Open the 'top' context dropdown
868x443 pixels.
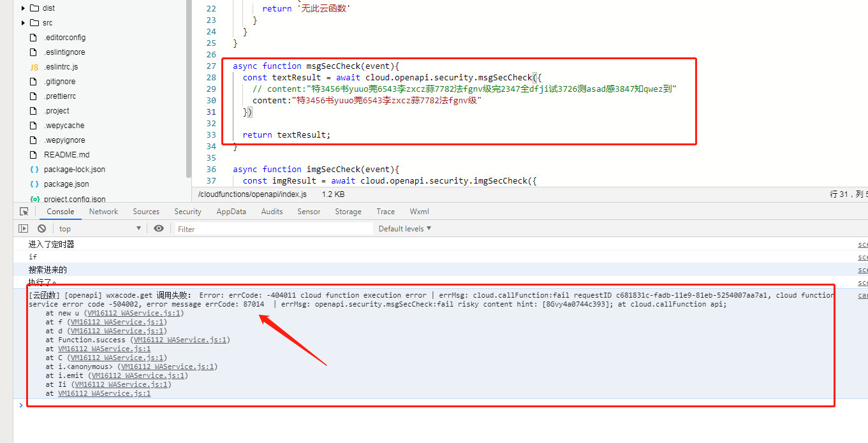[x=99, y=229]
